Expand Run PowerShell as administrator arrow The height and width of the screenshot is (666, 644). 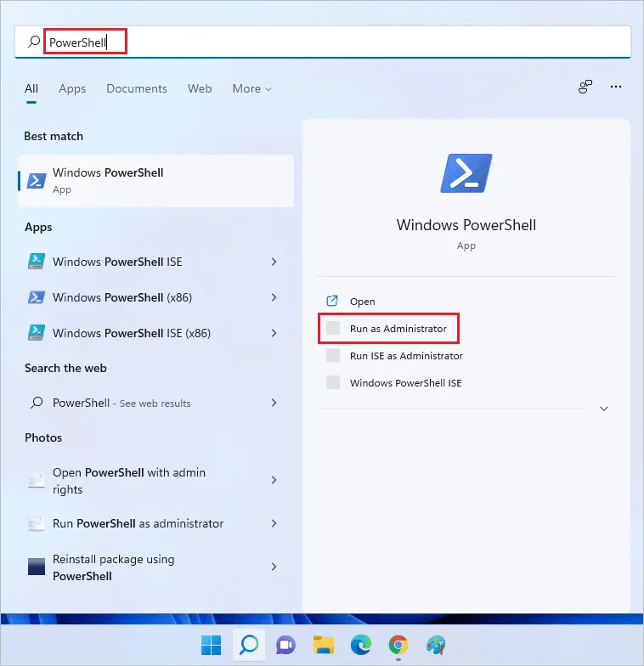click(x=274, y=523)
